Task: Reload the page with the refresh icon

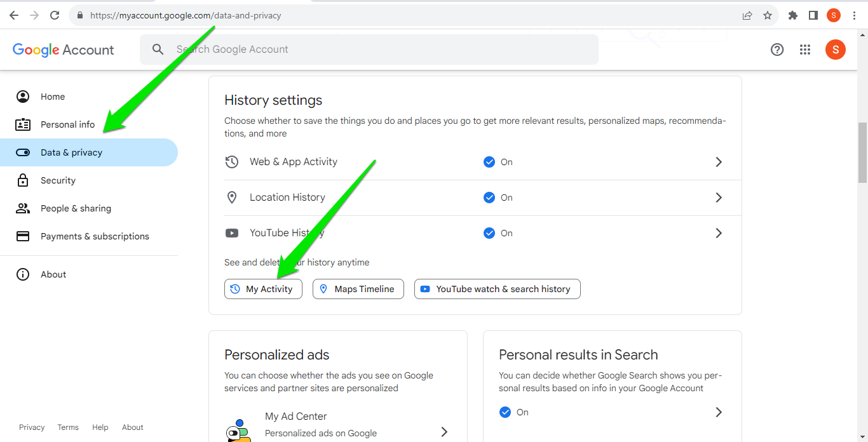Action: click(x=55, y=15)
